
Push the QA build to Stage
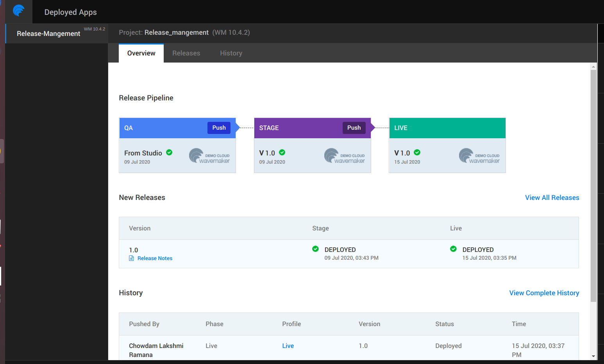(219, 128)
